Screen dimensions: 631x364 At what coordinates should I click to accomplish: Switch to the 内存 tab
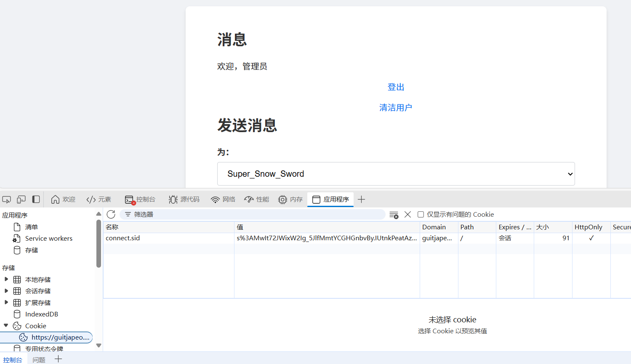[x=290, y=199]
